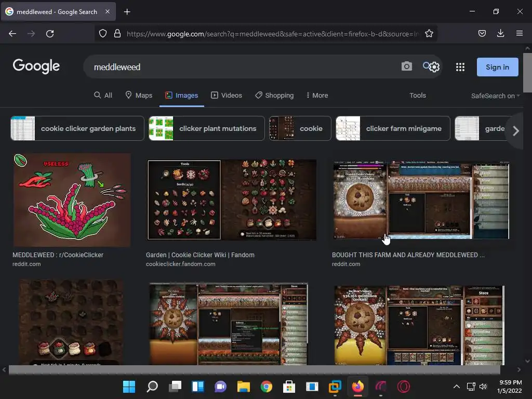The image size is (532, 399).
Task: Open Google quick settings gear
Action: pyautogui.click(x=434, y=67)
